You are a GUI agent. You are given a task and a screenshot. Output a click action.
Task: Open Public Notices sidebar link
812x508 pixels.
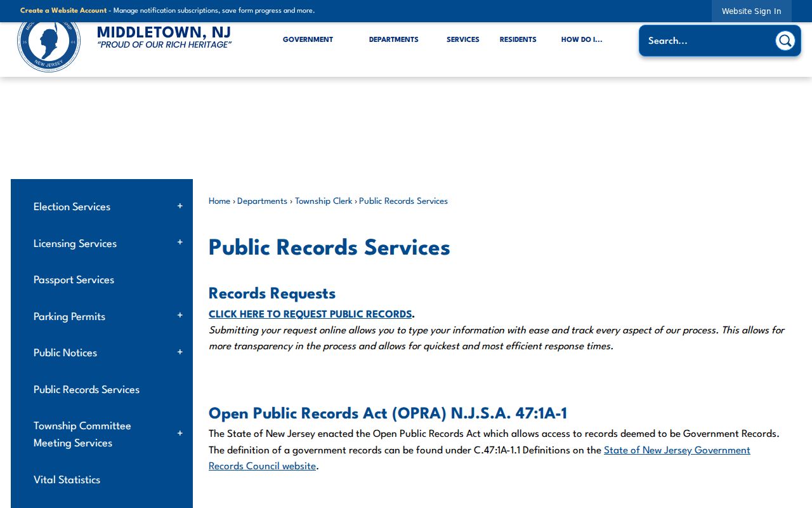[x=65, y=353]
